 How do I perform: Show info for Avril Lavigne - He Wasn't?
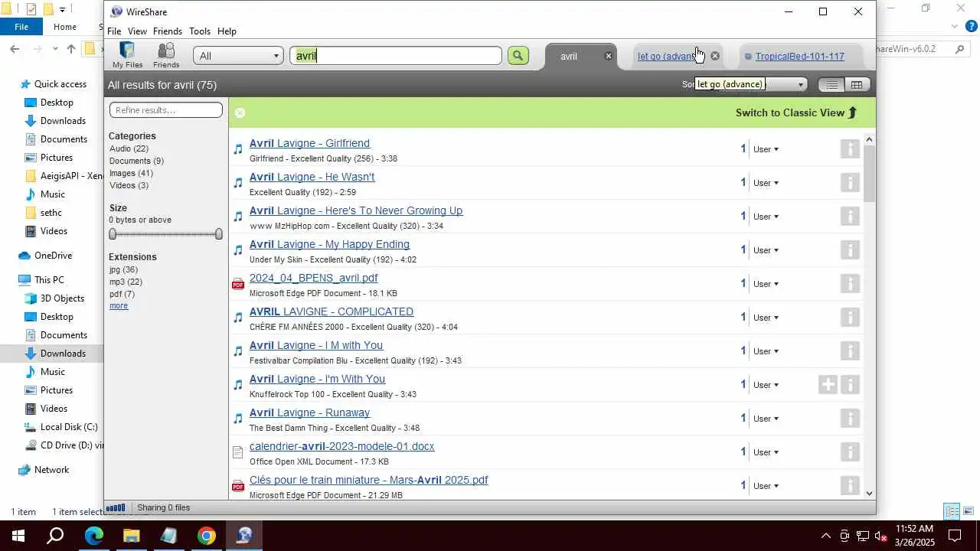pyautogui.click(x=850, y=182)
